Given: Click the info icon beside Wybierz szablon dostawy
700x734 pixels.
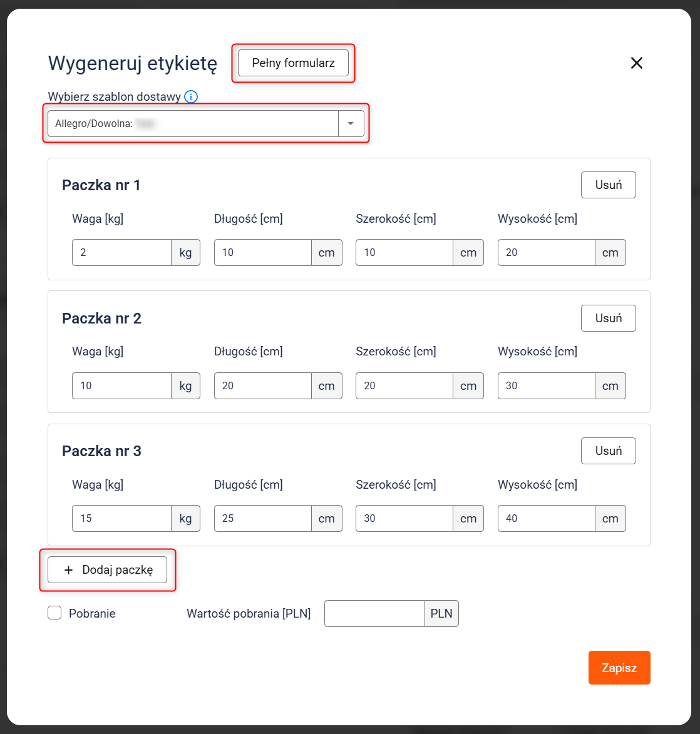Looking at the screenshot, I should (192, 97).
